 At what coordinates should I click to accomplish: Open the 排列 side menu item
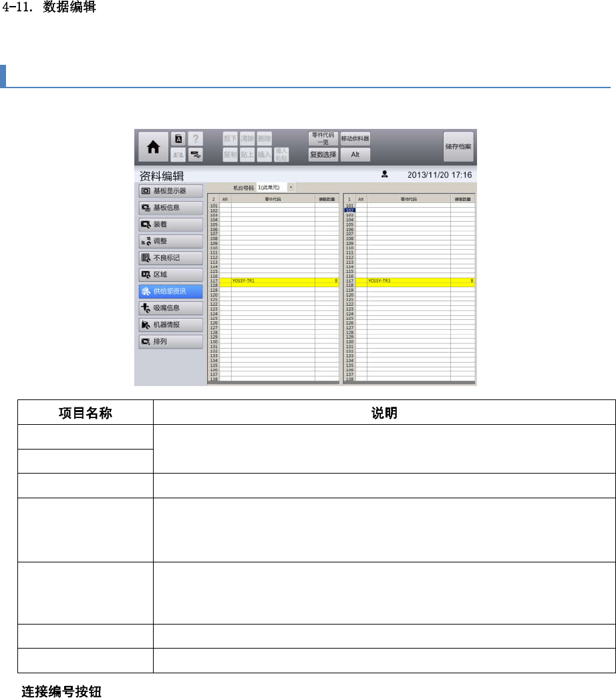tap(170, 341)
